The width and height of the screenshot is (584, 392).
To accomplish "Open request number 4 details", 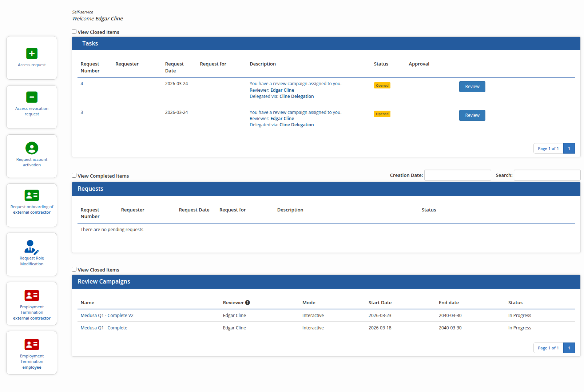I will [x=82, y=83].
